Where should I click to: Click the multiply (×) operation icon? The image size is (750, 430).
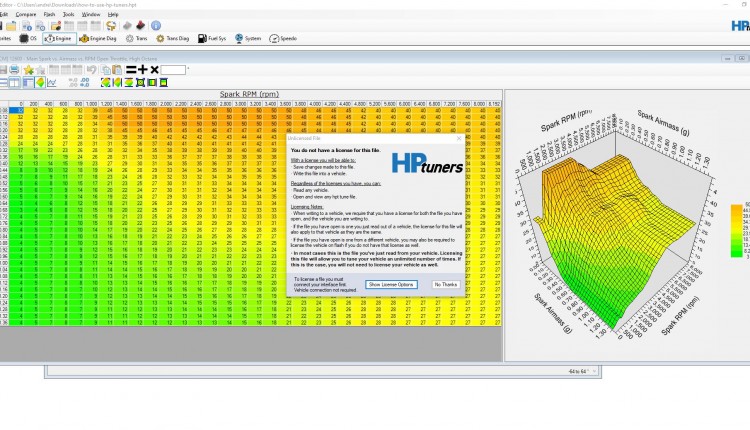(x=154, y=69)
